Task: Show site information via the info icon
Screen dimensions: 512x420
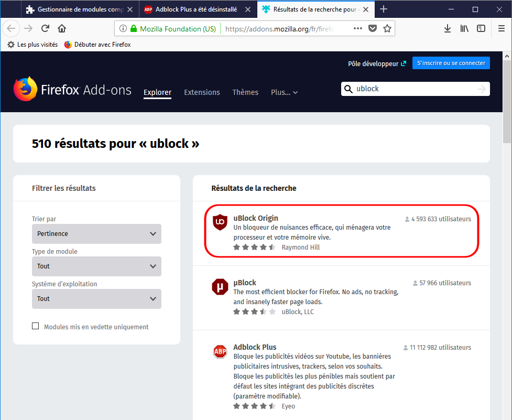Action: tap(123, 28)
